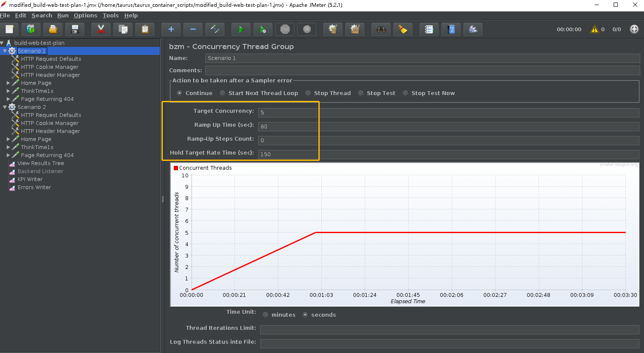Open the Templates icon in toolbar
This screenshot has height=353, width=644.
31,29
